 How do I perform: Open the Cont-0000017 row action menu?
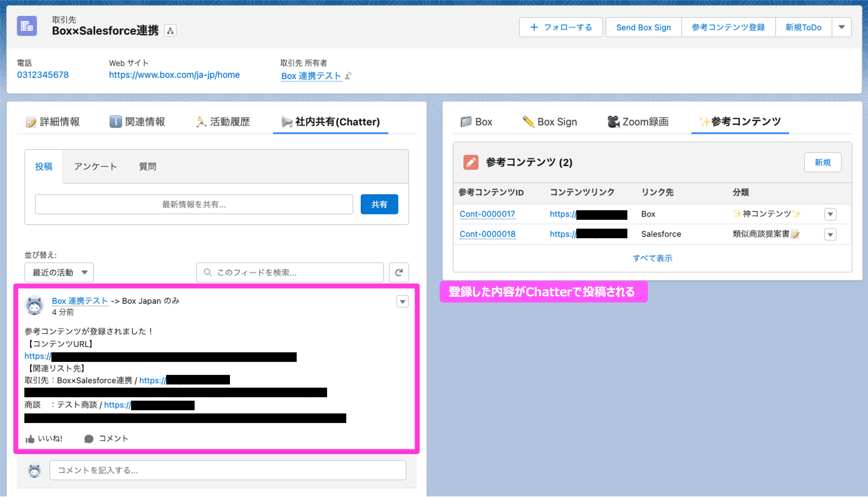(x=830, y=214)
